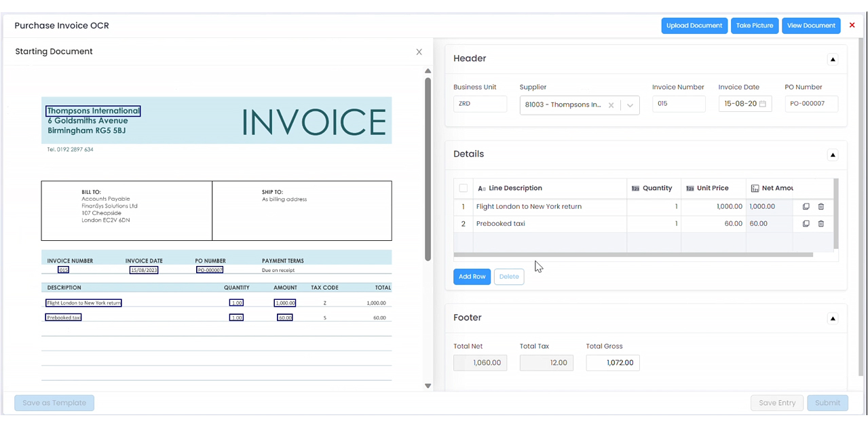The width and height of the screenshot is (868, 424).
Task: Close the Starting Document panel
Action: pos(419,52)
